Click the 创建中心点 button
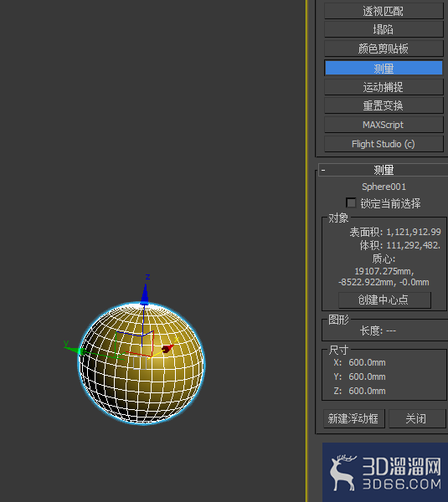This screenshot has width=448, height=502. click(384, 300)
